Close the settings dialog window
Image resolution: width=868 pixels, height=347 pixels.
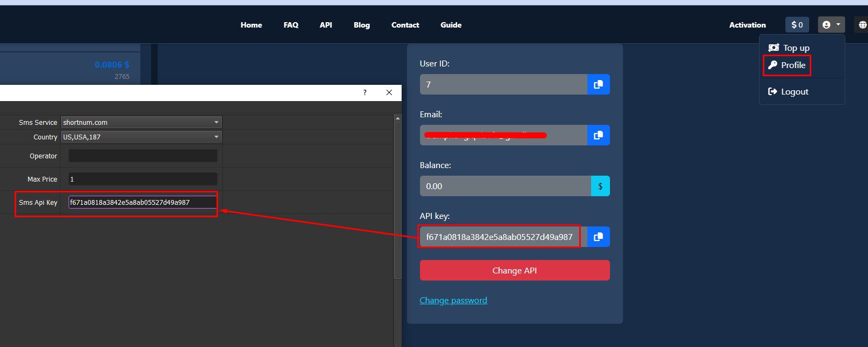coord(389,92)
